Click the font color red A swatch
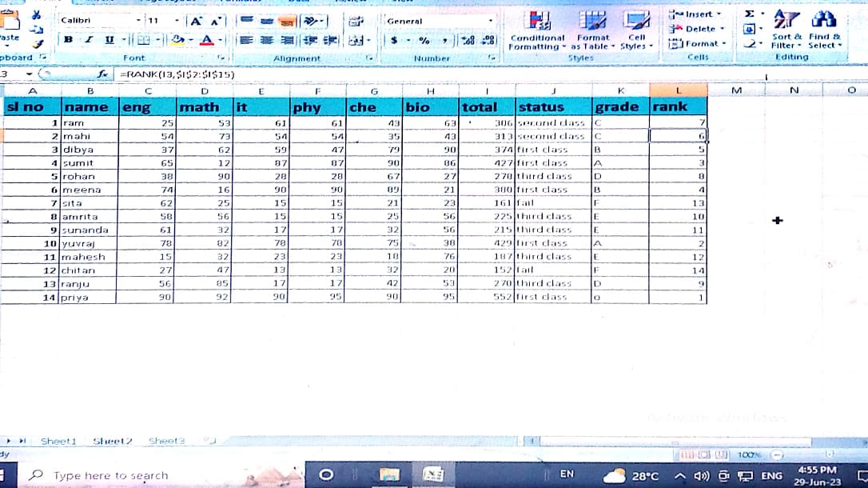The image size is (868, 488). point(206,40)
